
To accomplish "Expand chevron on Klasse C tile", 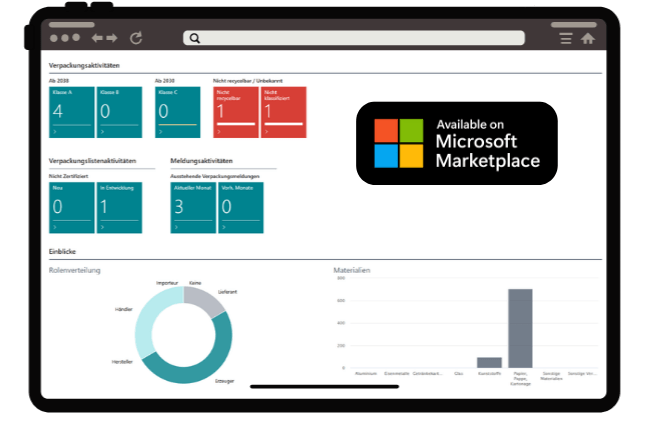I will click(161, 132).
